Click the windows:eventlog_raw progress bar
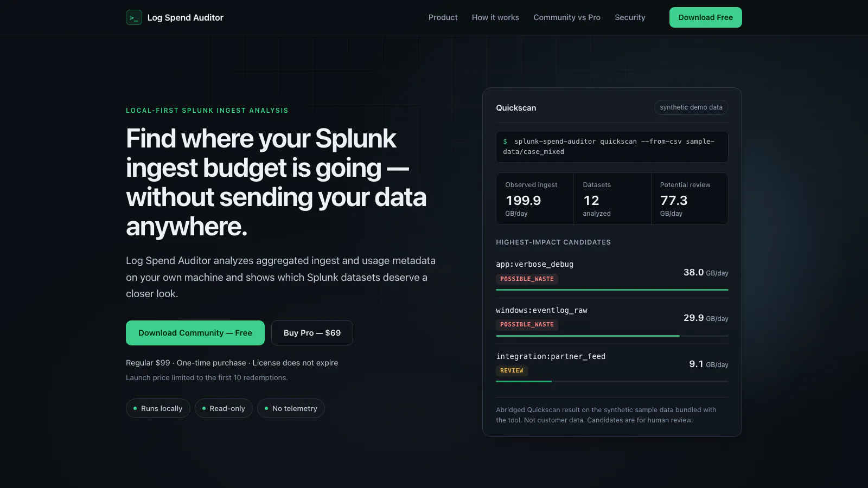868x488 pixels. 612,336
